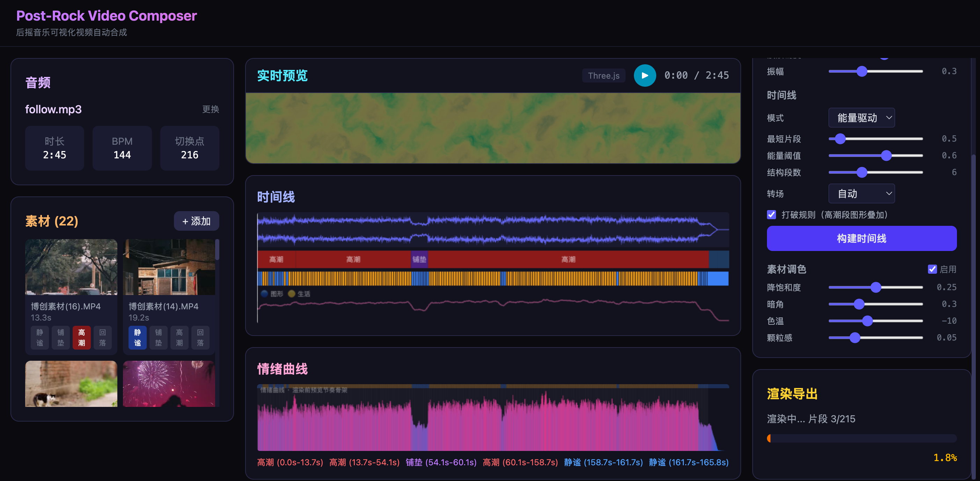
Task: Open the 转场 dropdown set to 自动
Action: pos(861,193)
